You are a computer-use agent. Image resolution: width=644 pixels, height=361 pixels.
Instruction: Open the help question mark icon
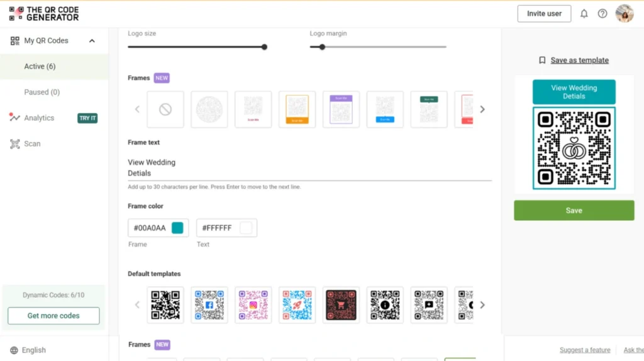click(x=602, y=14)
